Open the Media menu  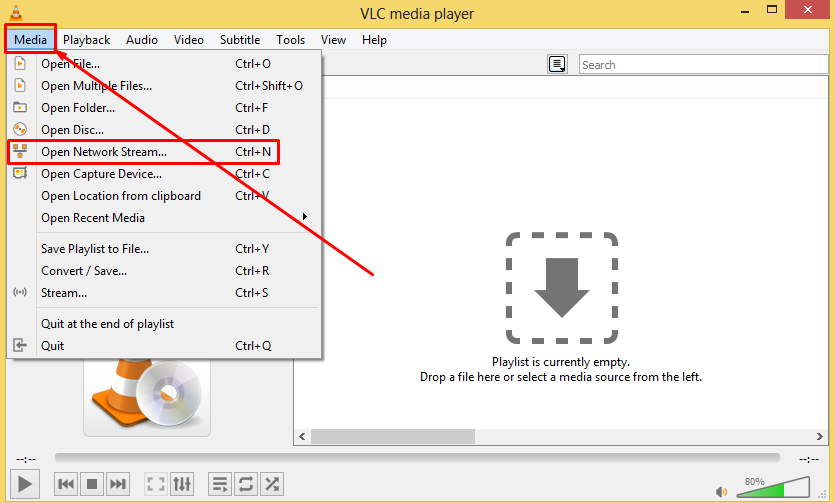click(30, 39)
